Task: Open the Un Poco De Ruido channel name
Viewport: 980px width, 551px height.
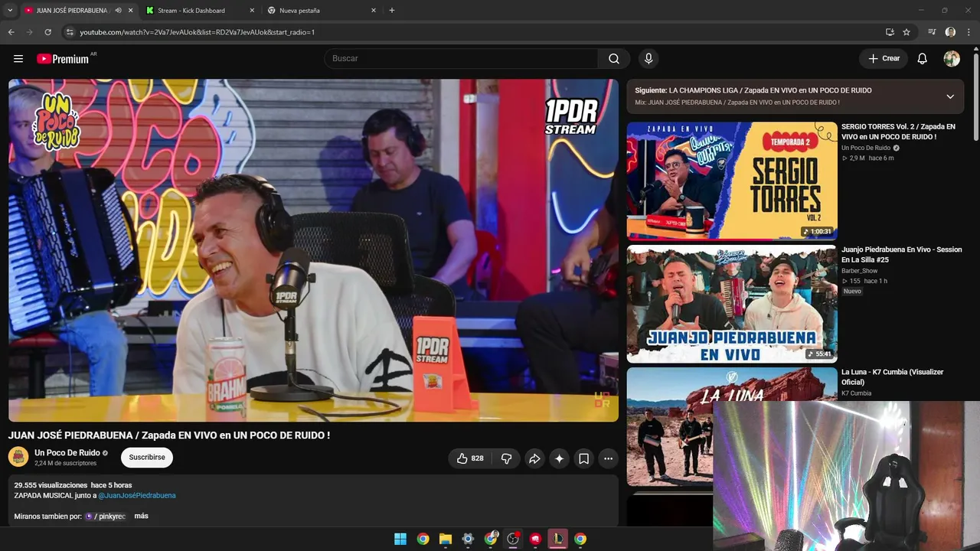Action: 67,453
